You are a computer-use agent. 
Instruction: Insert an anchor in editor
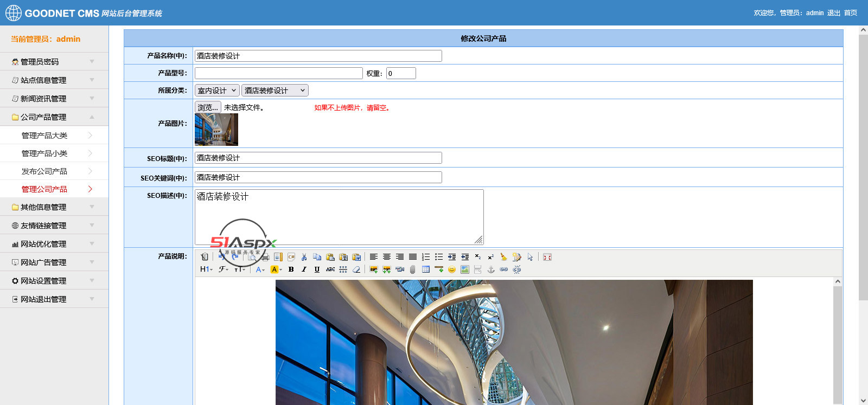[491, 269]
